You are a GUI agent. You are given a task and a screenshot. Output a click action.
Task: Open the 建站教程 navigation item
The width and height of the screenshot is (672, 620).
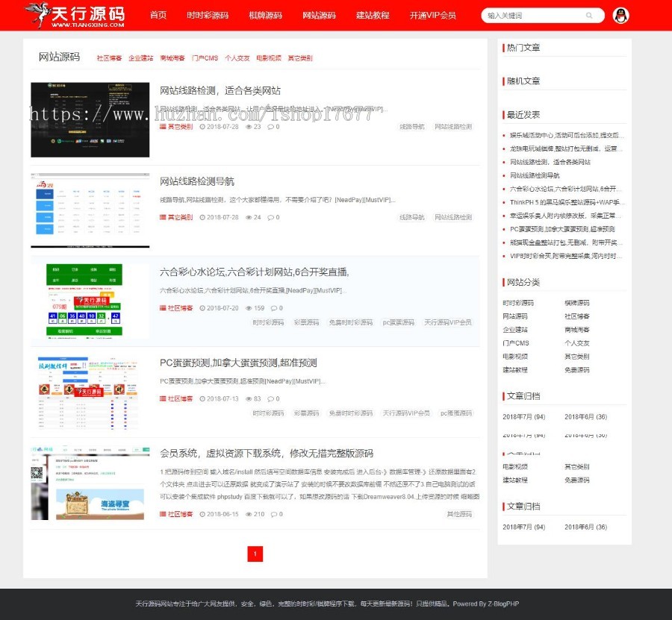coord(373,16)
